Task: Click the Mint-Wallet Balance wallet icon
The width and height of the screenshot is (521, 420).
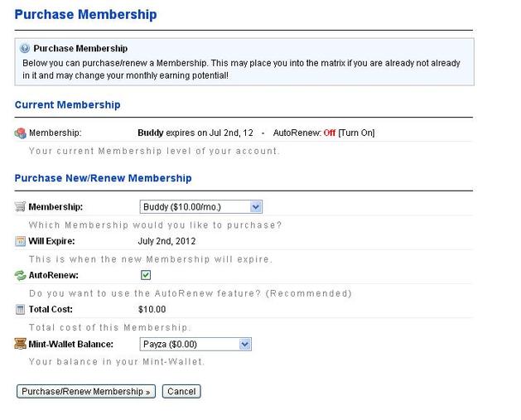Action: 20,344
